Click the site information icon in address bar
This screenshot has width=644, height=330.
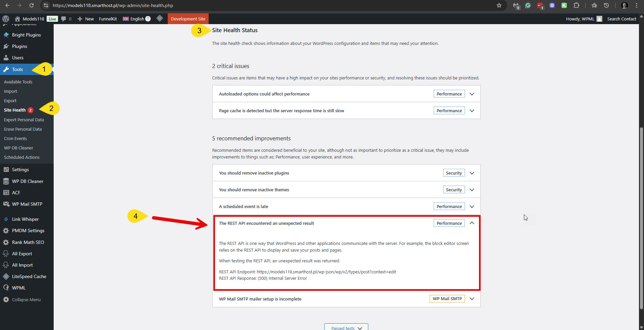pyautogui.click(x=46, y=5)
